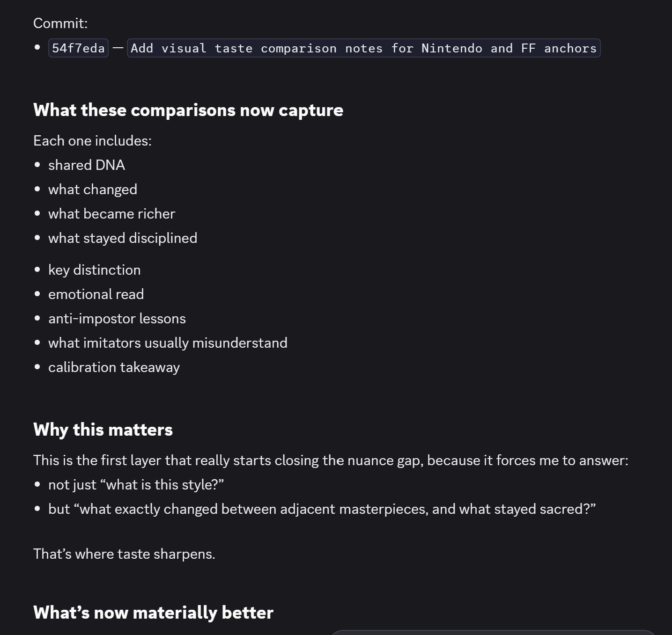Click the "Add visual taste comparison notes" commit message
The height and width of the screenshot is (635, 672).
(363, 48)
